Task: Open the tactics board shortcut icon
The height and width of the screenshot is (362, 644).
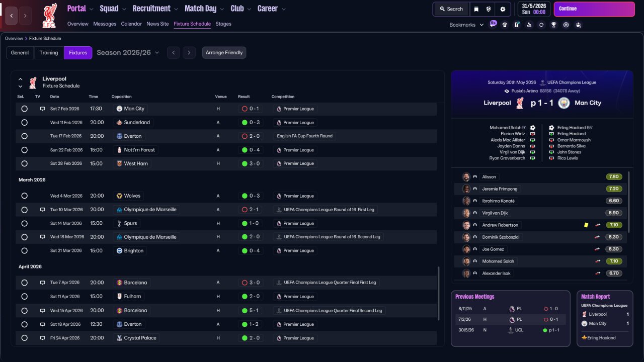Action: pos(517,25)
